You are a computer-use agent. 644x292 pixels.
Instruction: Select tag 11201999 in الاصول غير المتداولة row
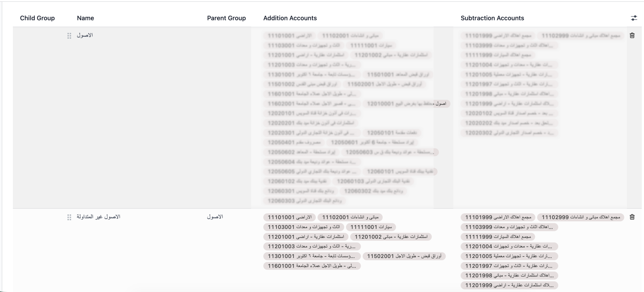(509, 285)
